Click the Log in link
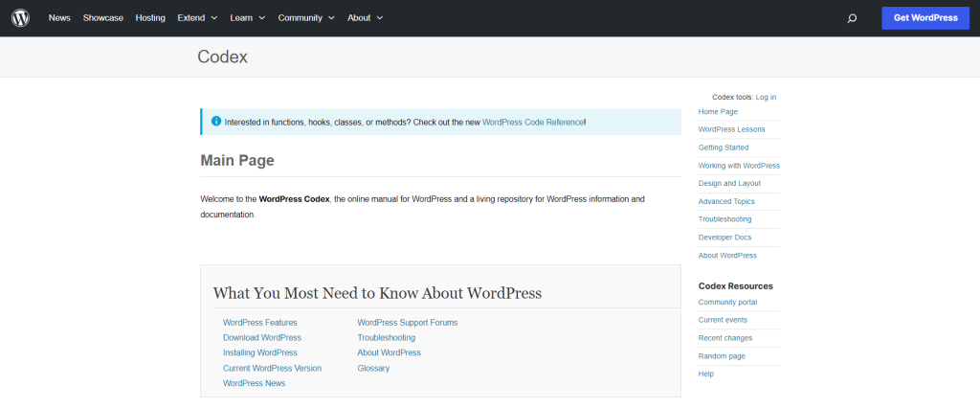 [x=766, y=97]
